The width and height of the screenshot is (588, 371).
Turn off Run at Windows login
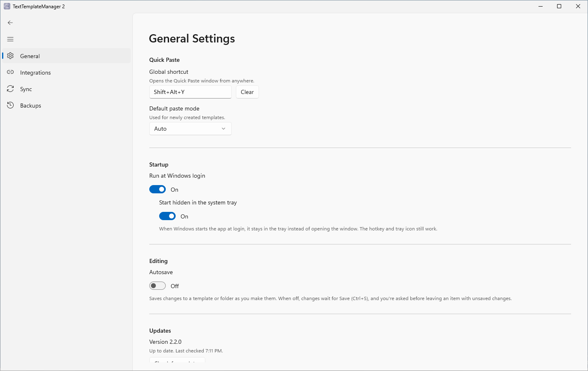click(158, 189)
